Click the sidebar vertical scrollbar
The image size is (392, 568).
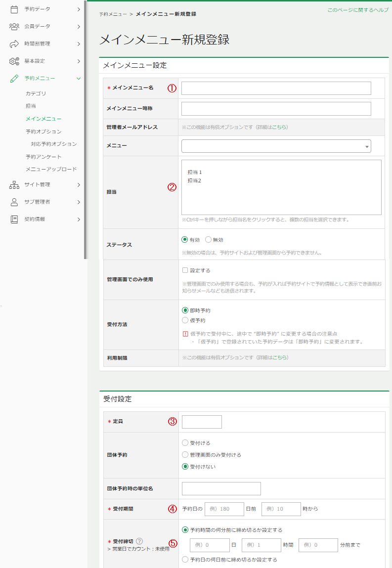(86, 130)
